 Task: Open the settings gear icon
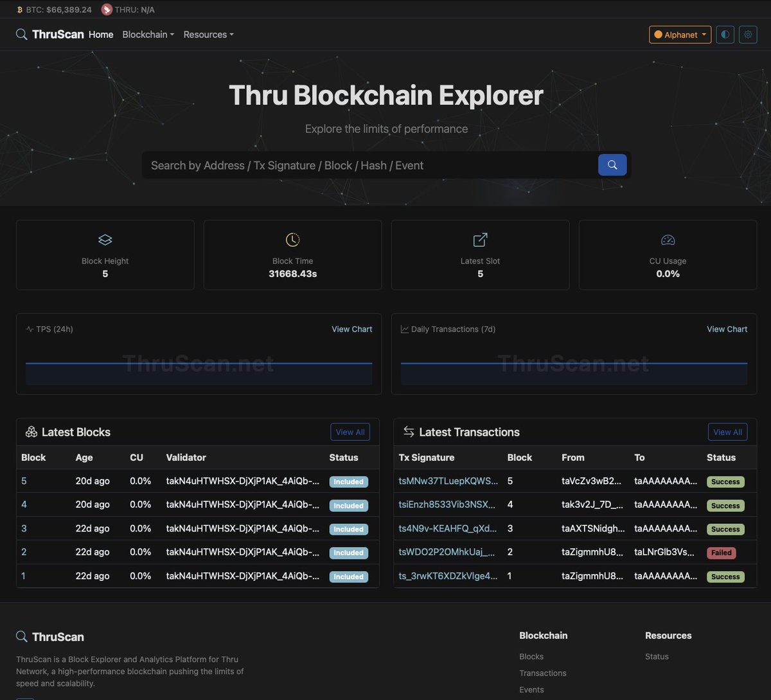click(748, 34)
